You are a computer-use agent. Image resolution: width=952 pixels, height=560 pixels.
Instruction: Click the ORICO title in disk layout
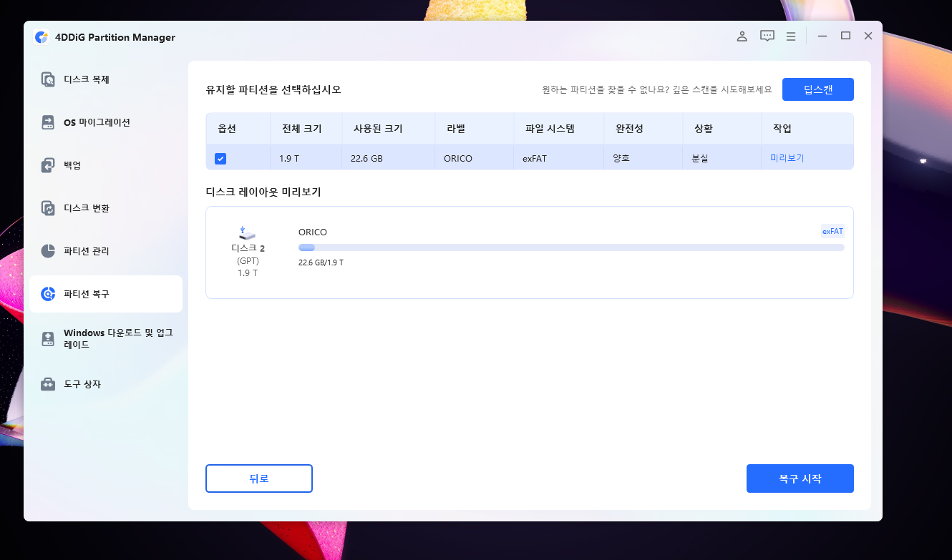[313, 232]
